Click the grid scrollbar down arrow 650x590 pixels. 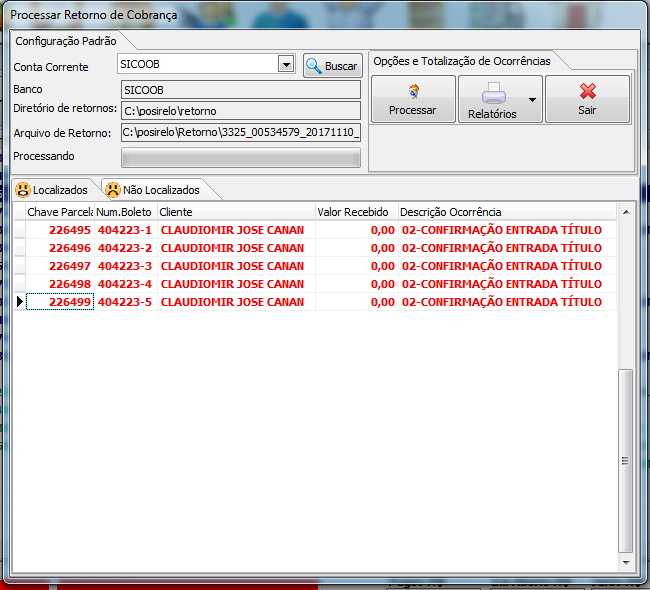[x=626, y=563]
